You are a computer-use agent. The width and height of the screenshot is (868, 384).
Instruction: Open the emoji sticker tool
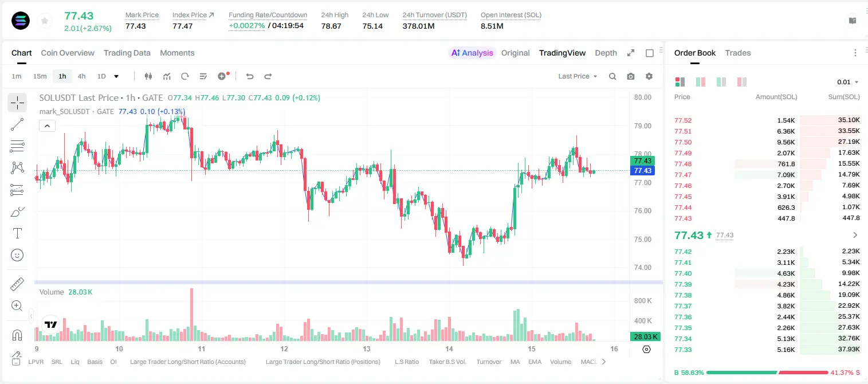[17, 255]
